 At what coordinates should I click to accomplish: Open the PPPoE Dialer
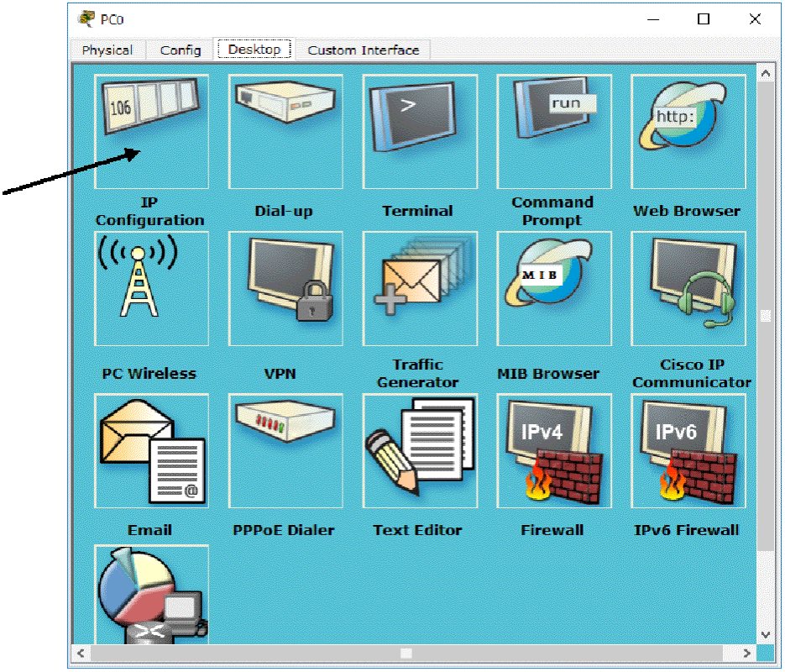[285, 451]
